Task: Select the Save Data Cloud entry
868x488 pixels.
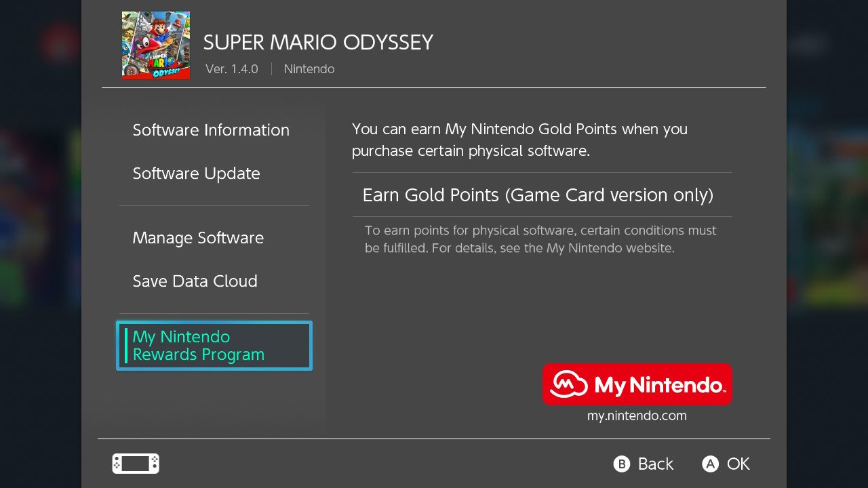Action: pyautogui.click(x=195, y=281)
